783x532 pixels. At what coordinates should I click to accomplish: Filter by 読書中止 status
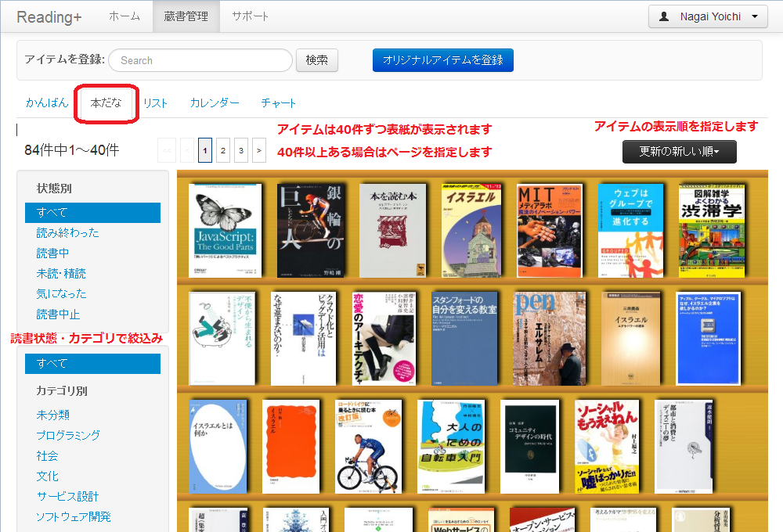coord(58,315)
